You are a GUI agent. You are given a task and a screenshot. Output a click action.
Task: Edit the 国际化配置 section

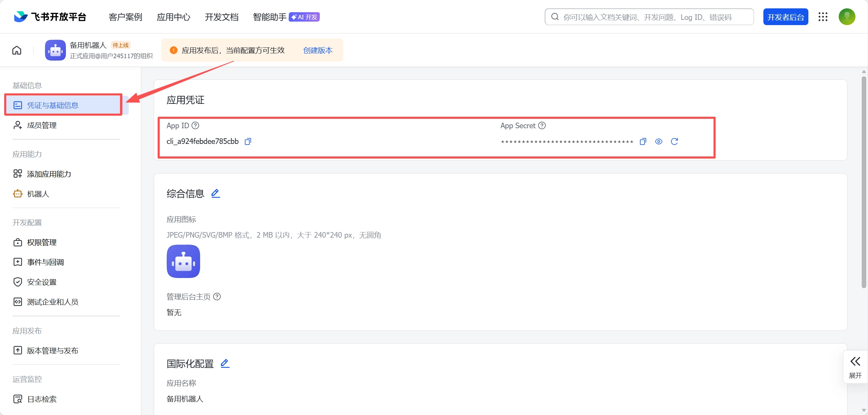click(x=225, y=363)
